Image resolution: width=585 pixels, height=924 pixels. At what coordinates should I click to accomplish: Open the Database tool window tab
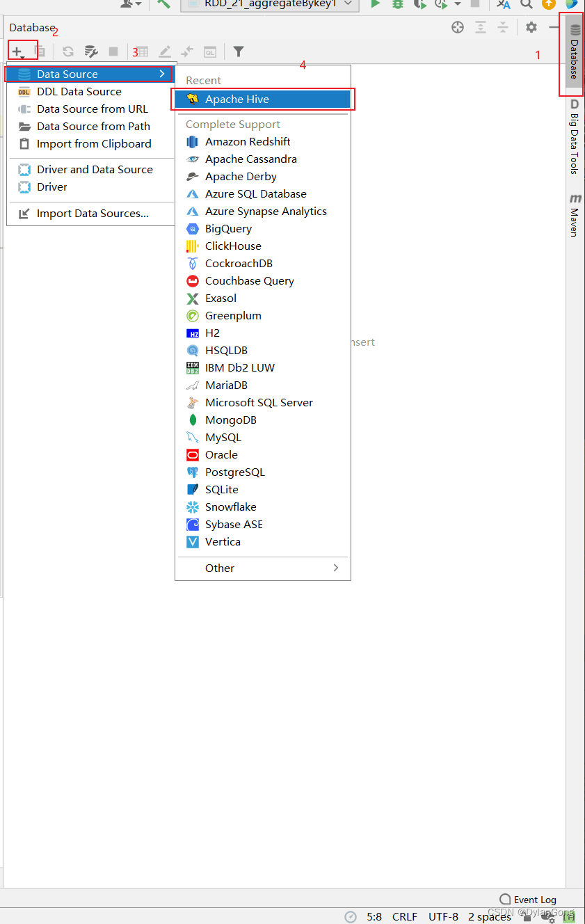pyautogui.click(x=575, y=53)
